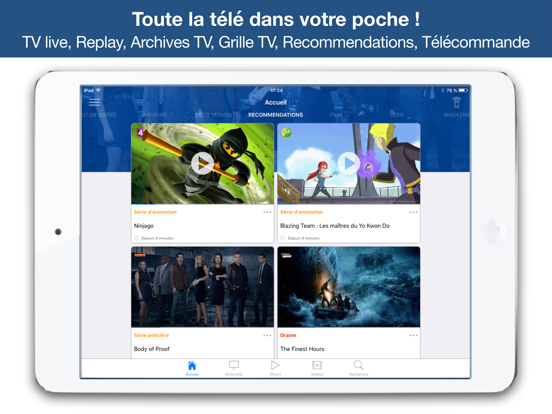Image resolution: width=552 pixels, height=414 pixels.
Task: Switch to the À SUIVRE tab
Action: click(154, 115)
